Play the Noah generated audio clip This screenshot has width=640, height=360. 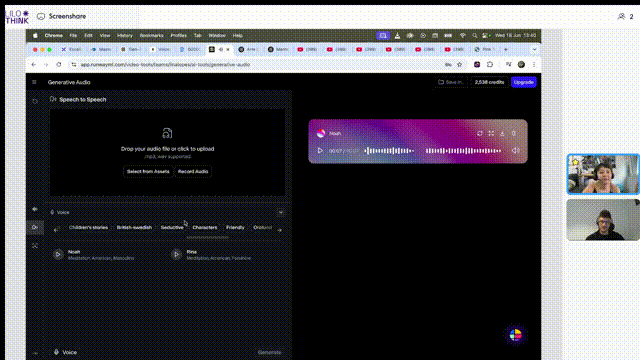click(x=320, y=151)
